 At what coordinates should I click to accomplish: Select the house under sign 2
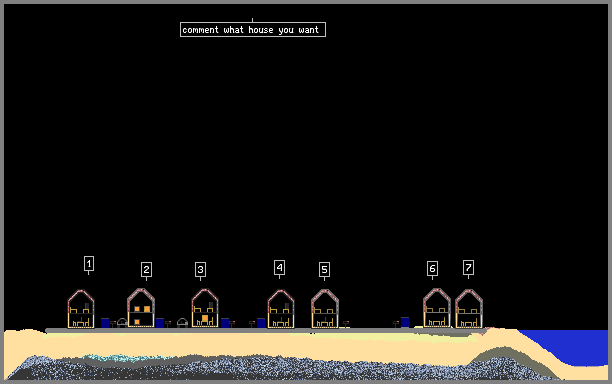pyautogui.click(x=141, y=308)
